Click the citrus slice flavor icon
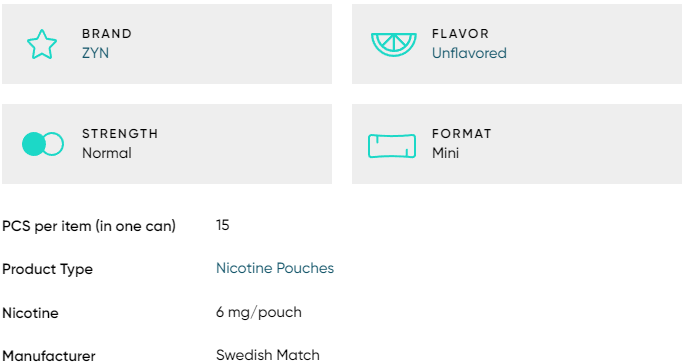The image size is (692, 364). (394, 45)
